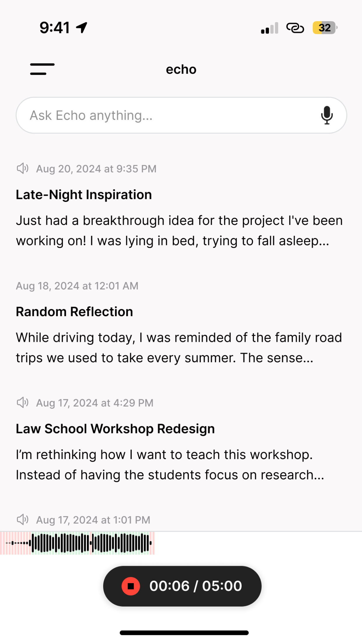Image resolution: width=362 pixels, height=644 pixels.
Task: Click the location arrow in status bar
Action: click(82, 28)
